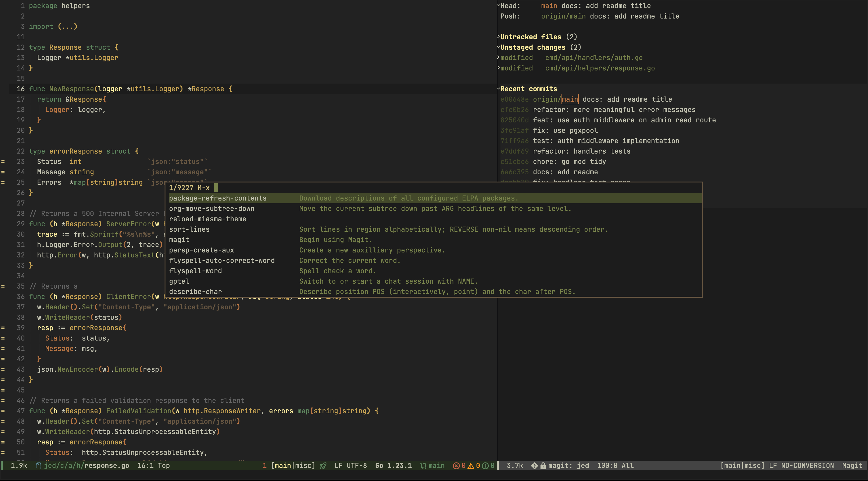Screen dimensions: 868x481
Task: Click the ServerError method name on line 29
Action: pyautogui.click(x=128, y=224)
